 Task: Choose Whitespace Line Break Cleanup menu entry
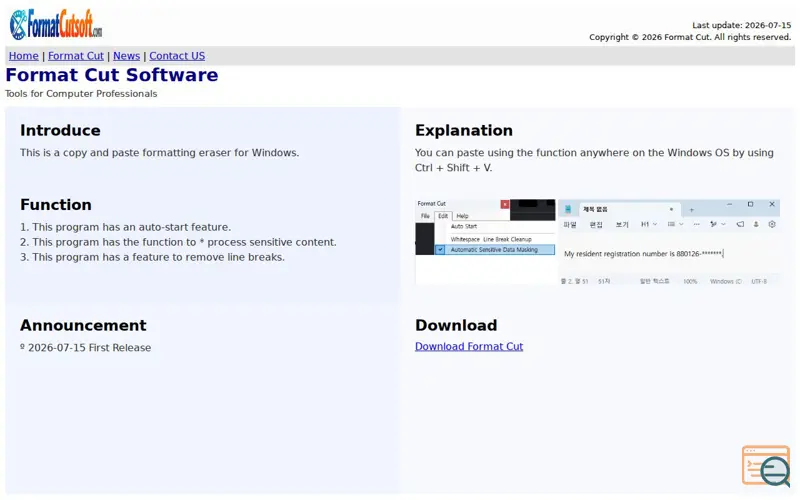pyautogui.click(x=491, y=239)
